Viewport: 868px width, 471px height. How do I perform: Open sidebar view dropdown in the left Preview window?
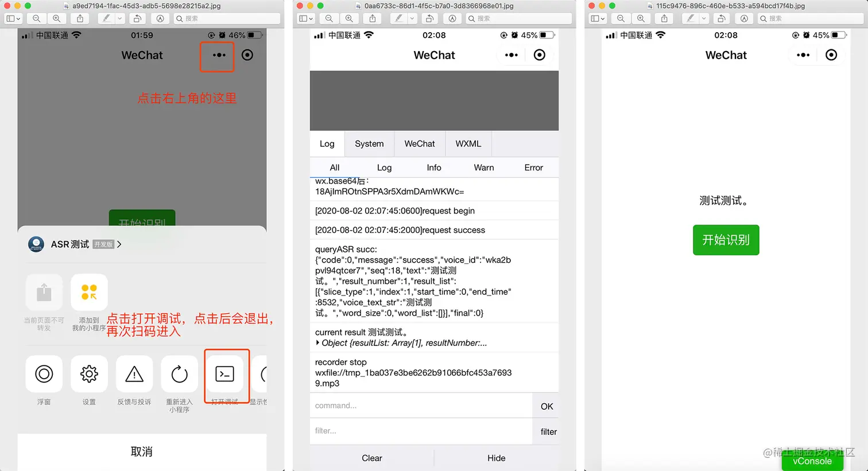coord(13,18)
